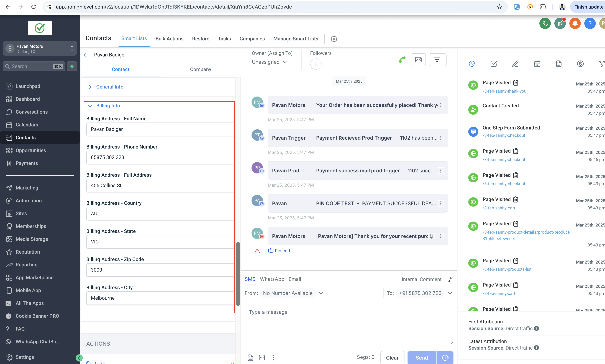Open composer more options dots
Viewport: 605px width, 364px height.
point(273,358)
